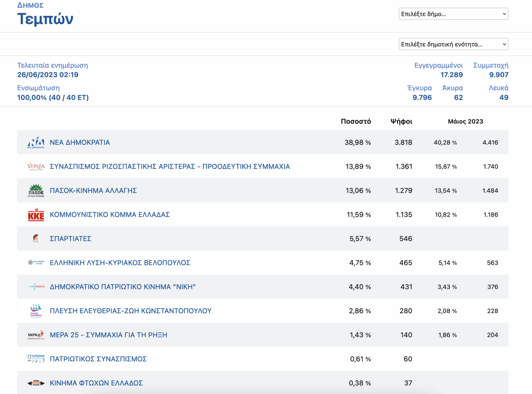Viewport: 532px width, 394px height.
Task: Click the 11,59 % percentage for ΚΚΕ
Action: tap(359, 215)
